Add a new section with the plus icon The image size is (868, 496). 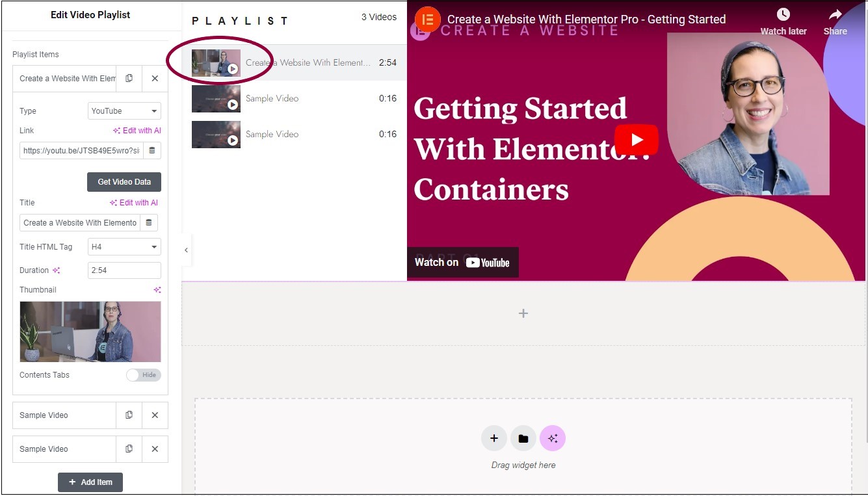[523, 313]
